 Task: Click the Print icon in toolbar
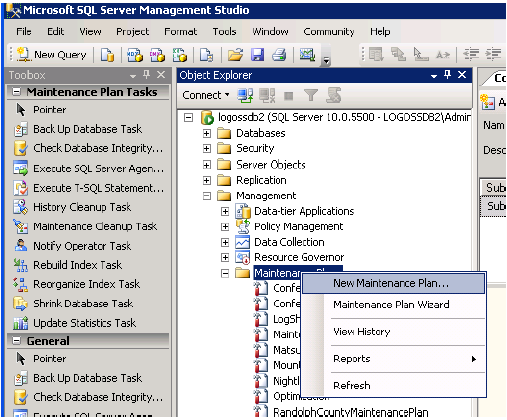coord(279,55)
